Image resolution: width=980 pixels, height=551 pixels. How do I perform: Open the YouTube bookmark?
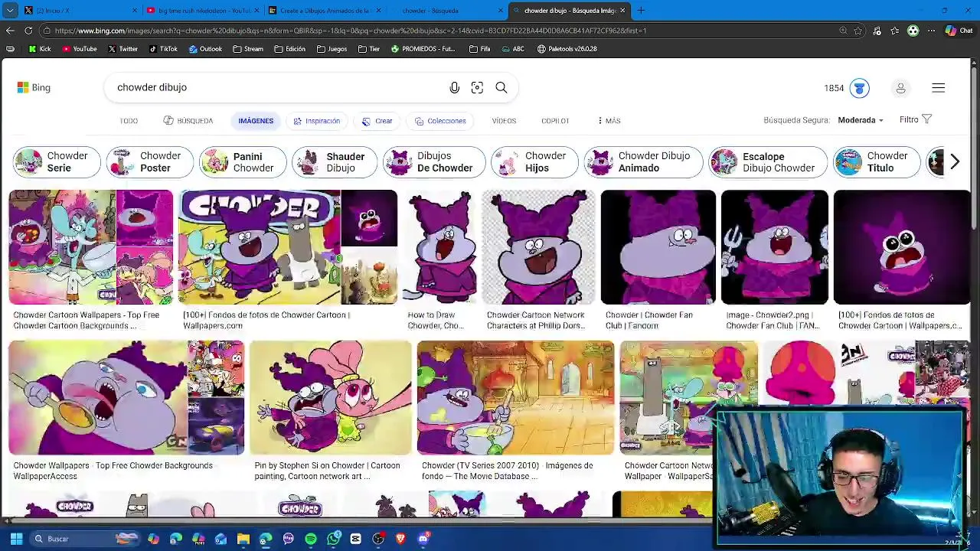(80, 49)
